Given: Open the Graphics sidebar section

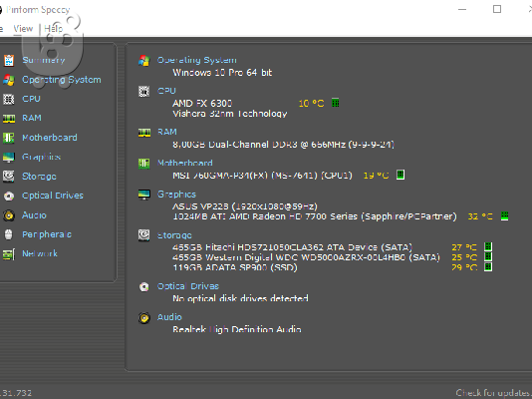Looking at the screenshot, I should pyautogui.click(x=42, y=157).
